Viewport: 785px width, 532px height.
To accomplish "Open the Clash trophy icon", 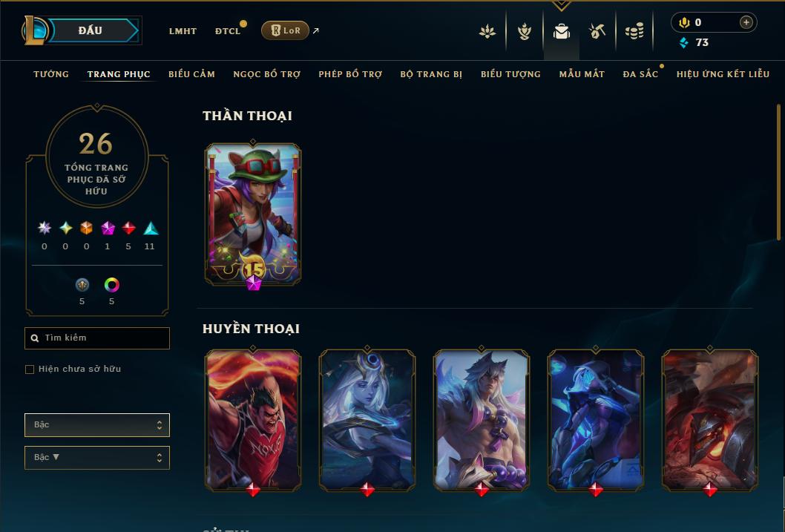I will [x=524, y=31].
